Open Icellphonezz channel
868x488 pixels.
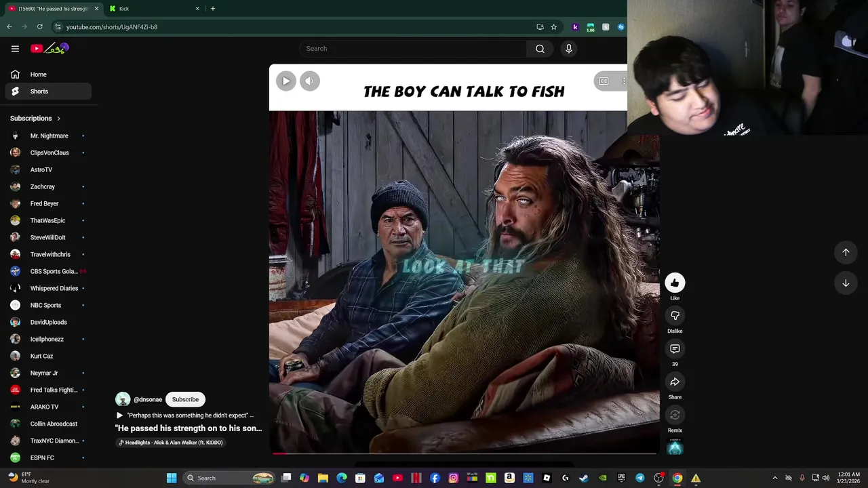(x=47, y=339)
